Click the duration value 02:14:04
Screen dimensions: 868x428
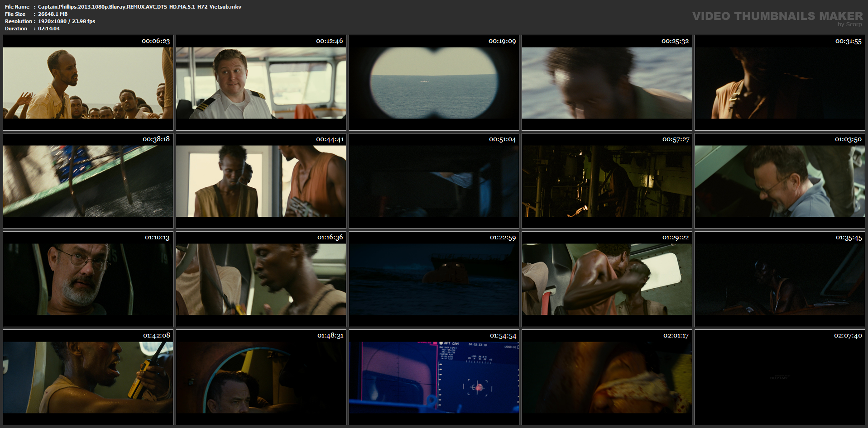tap(49, 29)
